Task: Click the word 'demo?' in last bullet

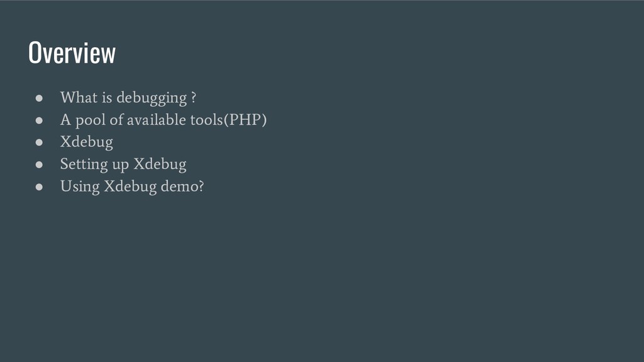Action: click(x=182, y=186)
